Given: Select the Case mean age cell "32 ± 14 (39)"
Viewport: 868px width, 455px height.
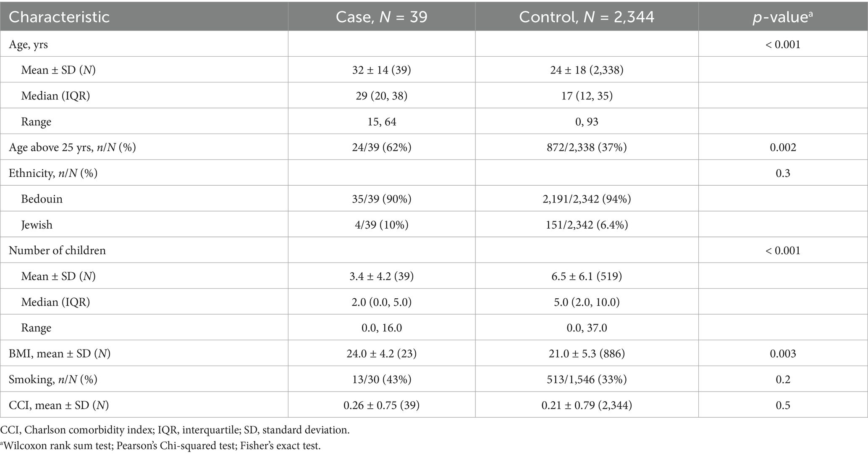Looking at the screenshot, I should [381, 70].
